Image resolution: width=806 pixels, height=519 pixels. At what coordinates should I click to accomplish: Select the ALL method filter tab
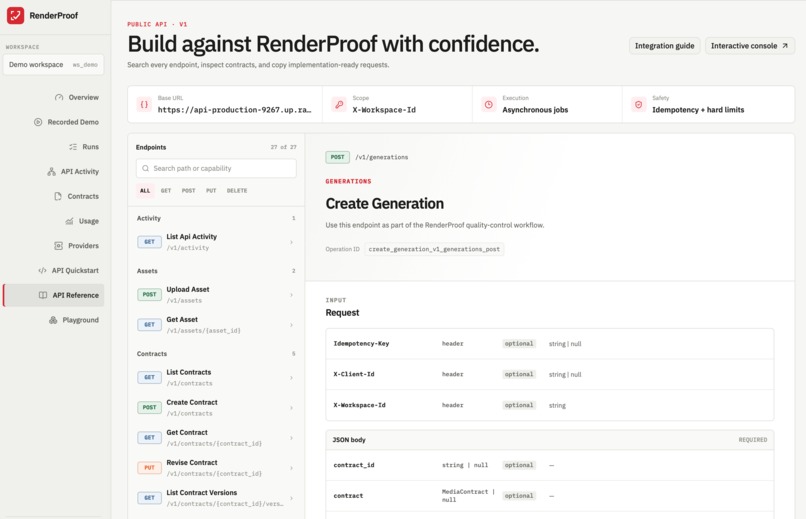point(145,191)
